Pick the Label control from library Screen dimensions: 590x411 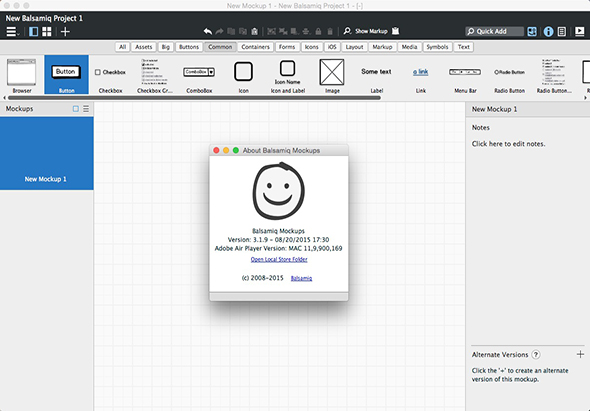click(376, 75)
